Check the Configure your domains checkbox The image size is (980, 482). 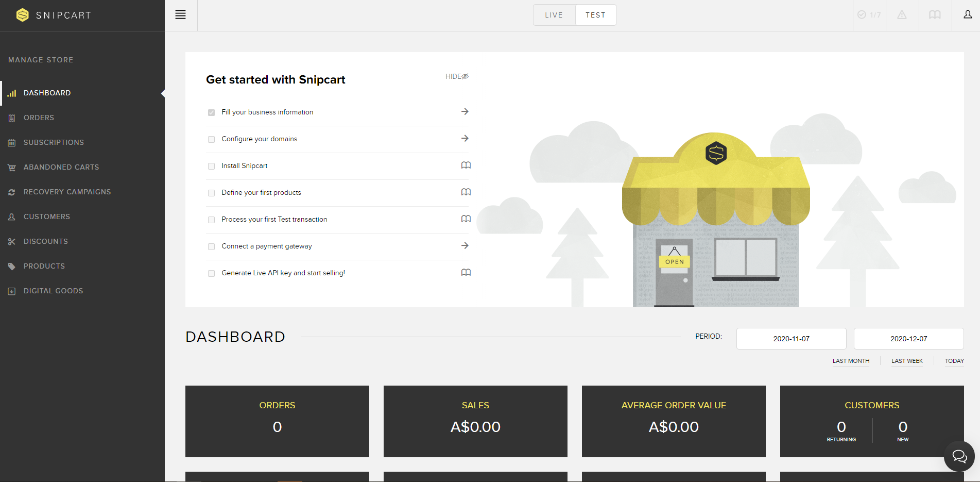211,139
